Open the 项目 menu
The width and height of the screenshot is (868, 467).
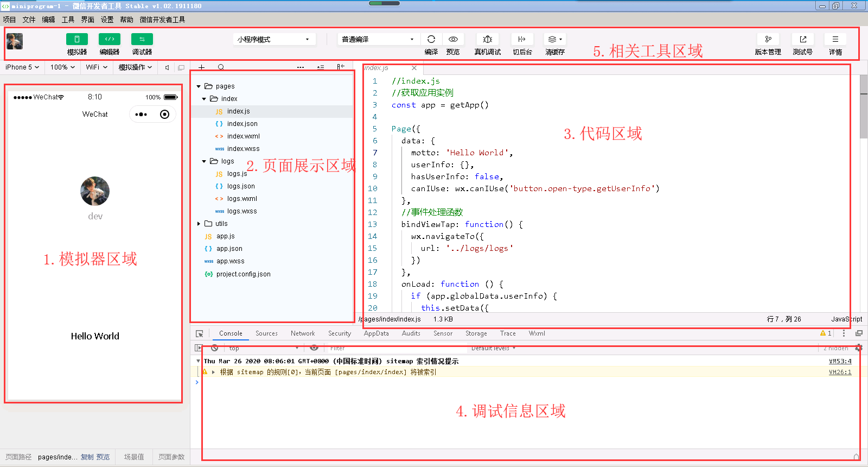pyautogui.click(x=9, y=20)
